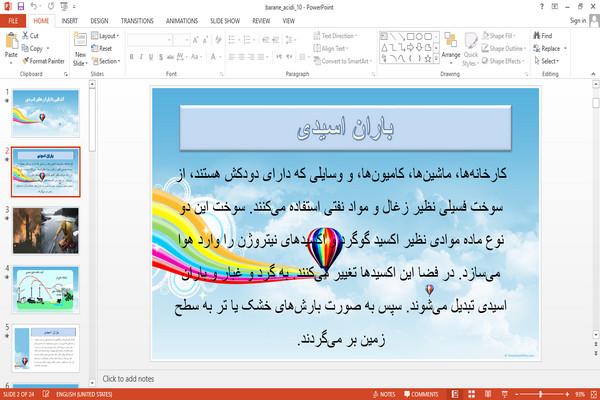Open the Shape Effects dropdown
Viewport: 600px width, 400px height.
tap(503, 61)
